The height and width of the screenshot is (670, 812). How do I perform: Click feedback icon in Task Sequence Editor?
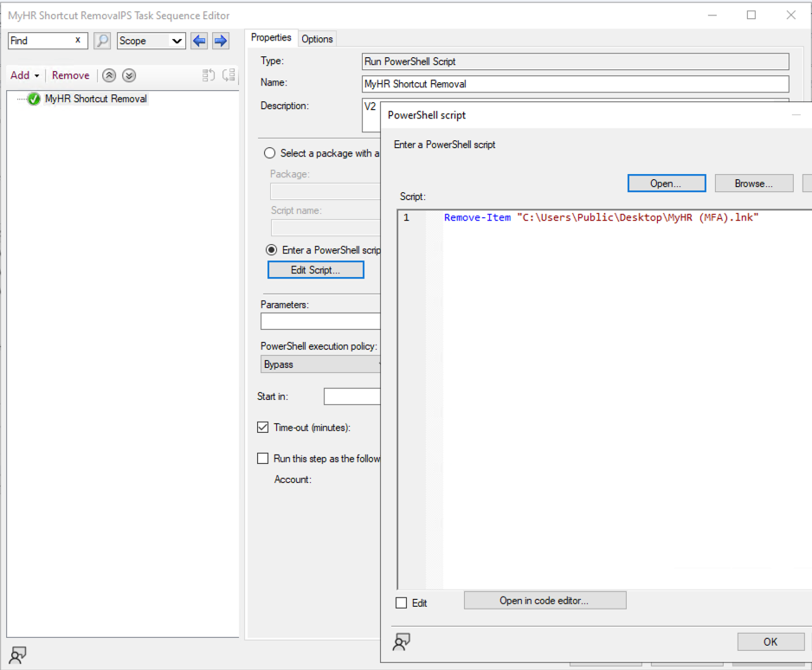(17, 655)
